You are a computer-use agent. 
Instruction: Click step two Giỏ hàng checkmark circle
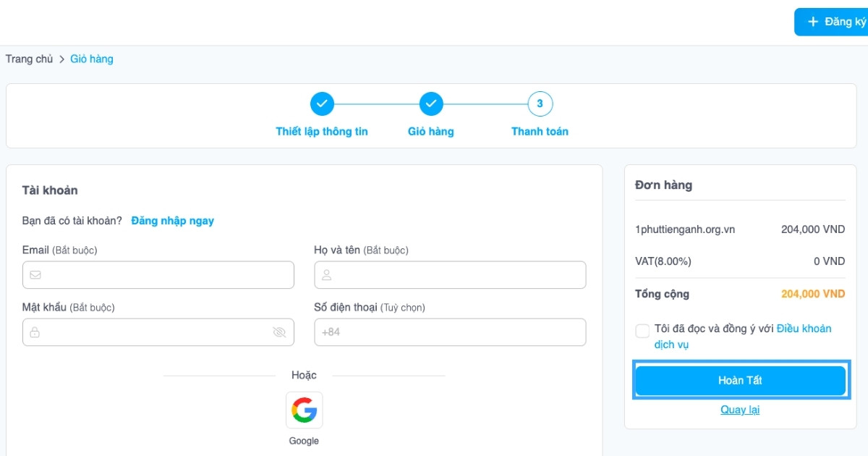click(x=431, y=104)
